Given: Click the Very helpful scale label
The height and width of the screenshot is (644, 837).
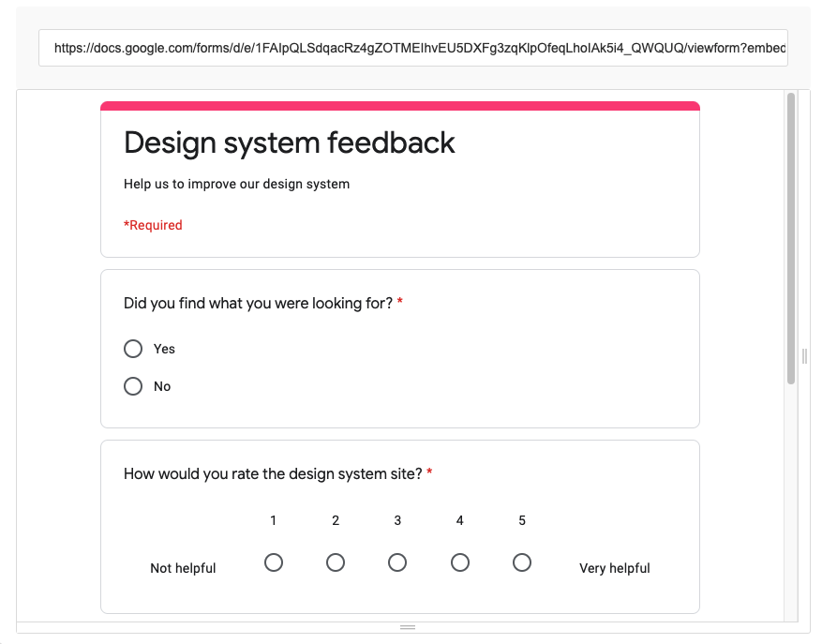Looking at the screenshot, I should click(614, 567).
